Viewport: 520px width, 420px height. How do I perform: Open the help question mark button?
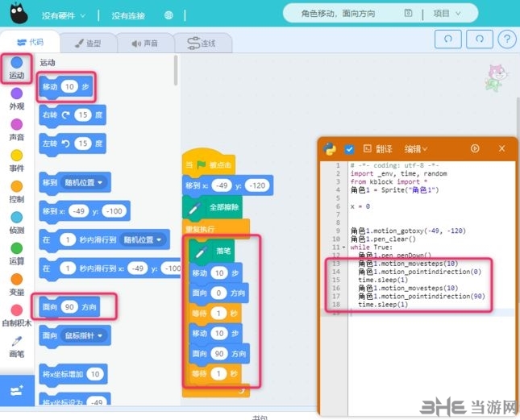(x=507, y=39)
